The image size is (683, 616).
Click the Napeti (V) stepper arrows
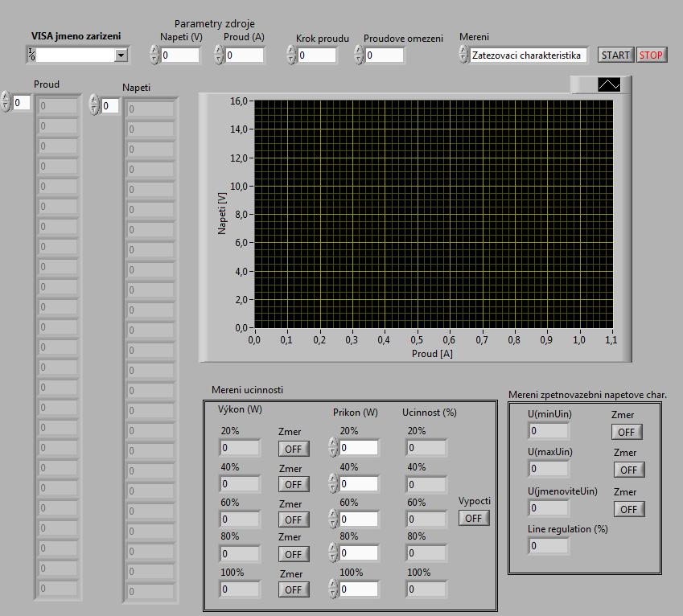pyautogui.click(x=154, y=55)
